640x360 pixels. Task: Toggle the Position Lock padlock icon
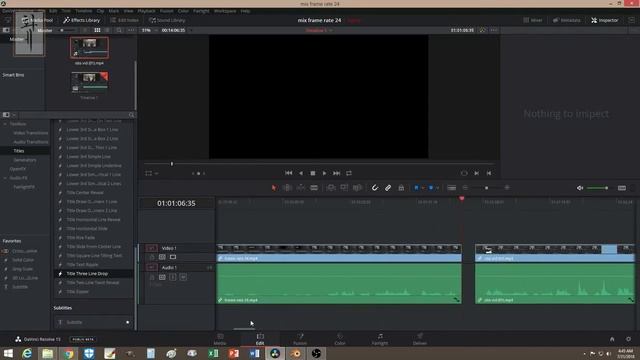[401, 188]
